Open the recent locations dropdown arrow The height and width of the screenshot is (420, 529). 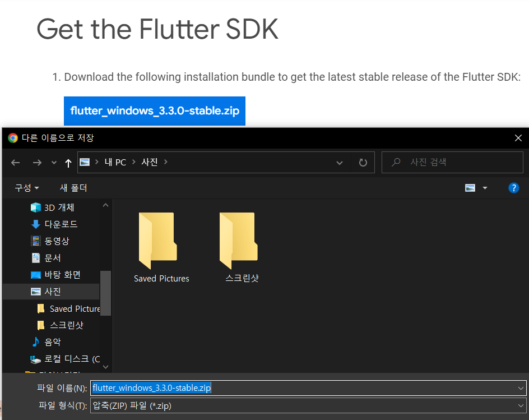(x=54, y=163)
